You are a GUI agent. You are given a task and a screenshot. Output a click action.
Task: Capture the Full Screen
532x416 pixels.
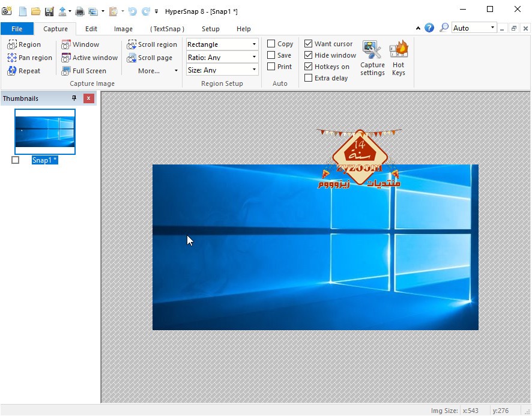(84, 71)
